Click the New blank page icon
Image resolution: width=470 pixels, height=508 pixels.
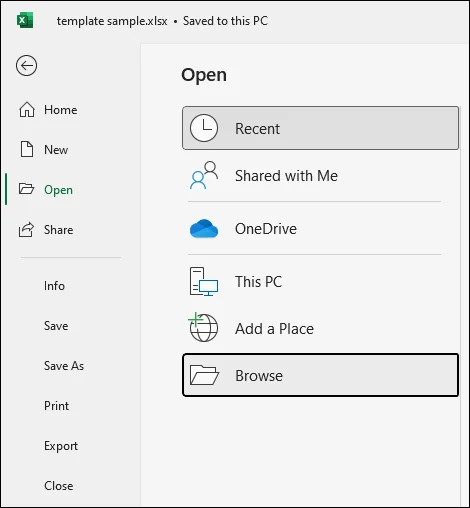pyautogui.click(x=27, y=149)
